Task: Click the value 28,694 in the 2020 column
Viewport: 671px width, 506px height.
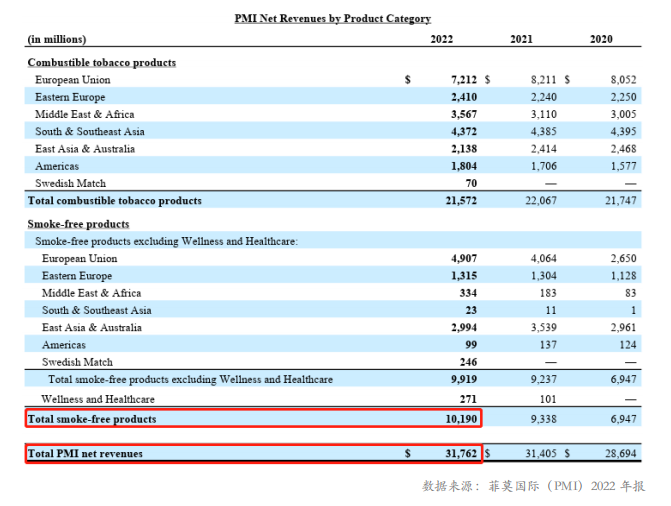Action: 621,453
